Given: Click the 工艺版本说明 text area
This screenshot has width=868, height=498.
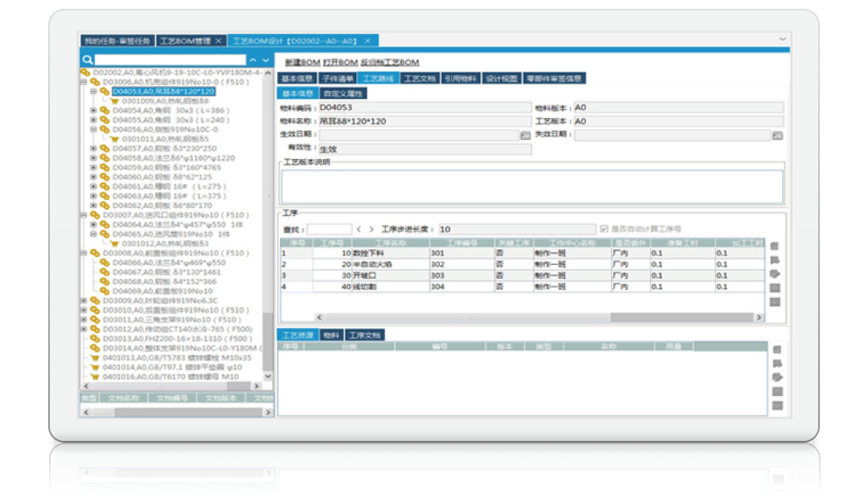Looking at the screenshot, I should click(x=531, y=186).
